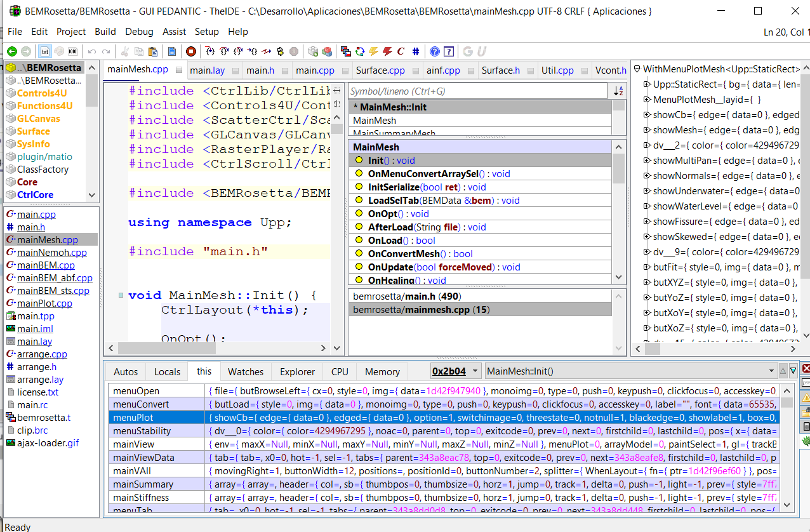Click the blue hash symbol toolbar icon
This screenshot has height=532, width=810.
(415, 51)
